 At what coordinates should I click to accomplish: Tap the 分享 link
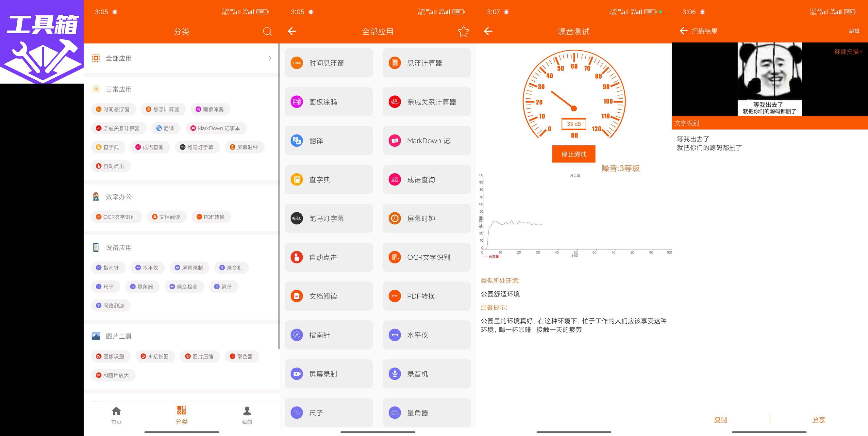click(818, 419)
